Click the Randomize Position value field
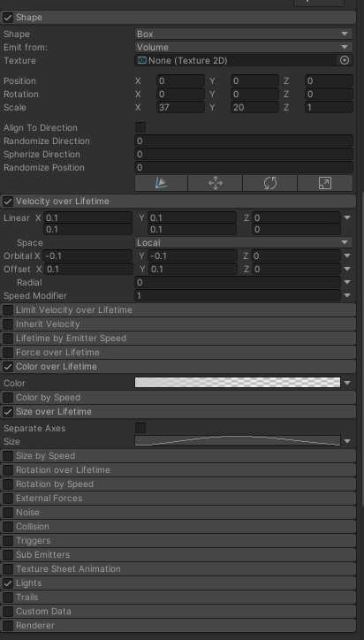This screenshot has width=364, height=640. [244, 167]
